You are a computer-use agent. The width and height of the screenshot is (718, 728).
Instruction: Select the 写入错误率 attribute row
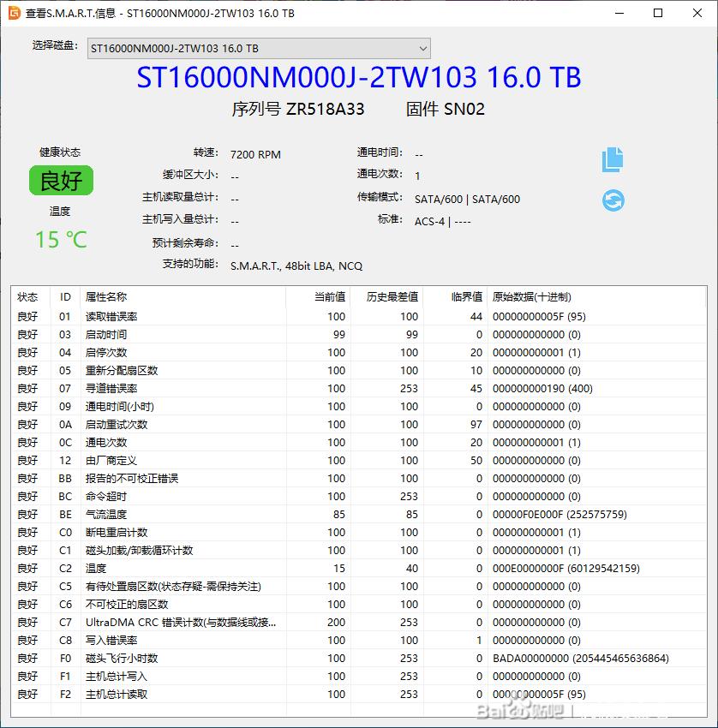(358, 641)
